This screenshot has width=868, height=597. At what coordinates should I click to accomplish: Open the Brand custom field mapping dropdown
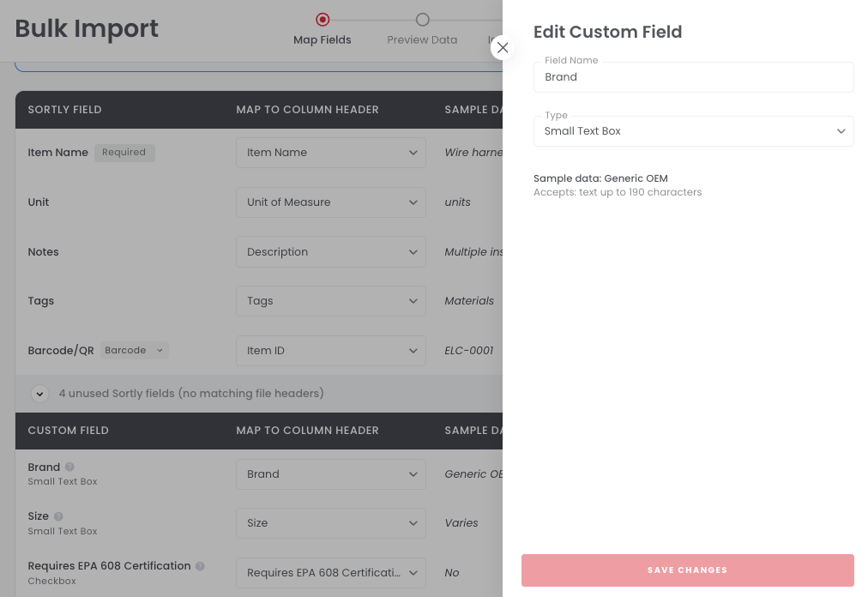click(331, 474)
